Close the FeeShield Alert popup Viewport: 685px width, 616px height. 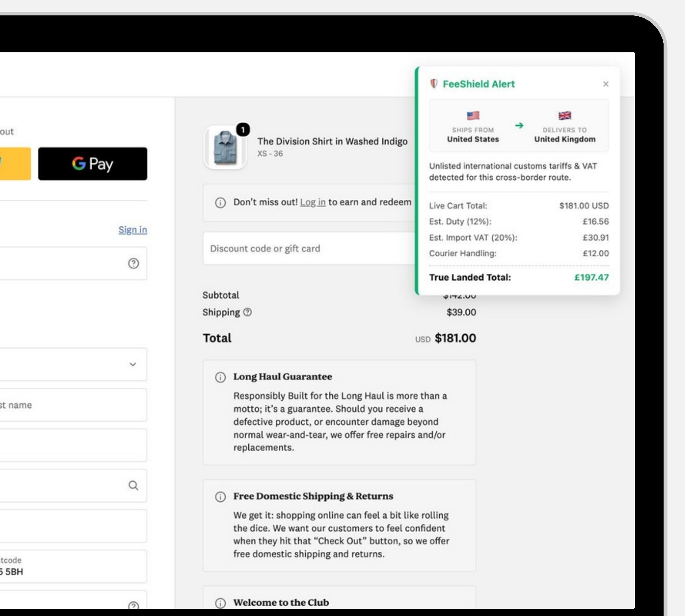(605, 84)
